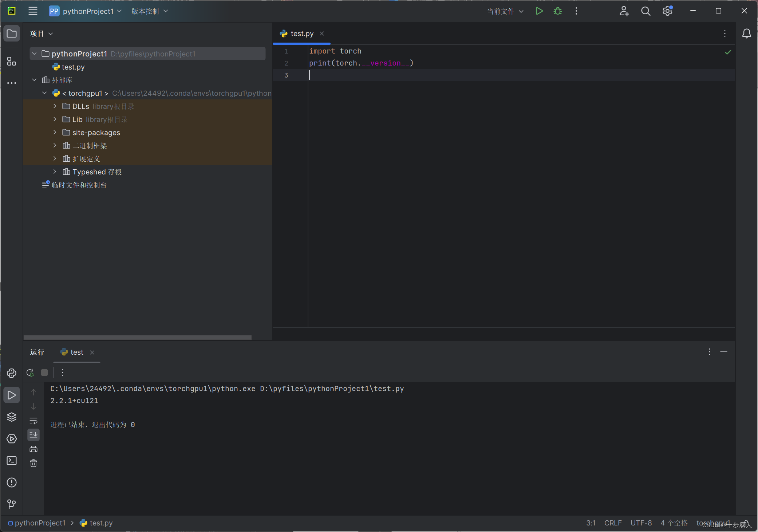Viewport: 758px width, 532px height.
Task: Click the Search everywhere icon
Action: click(646, 12)
